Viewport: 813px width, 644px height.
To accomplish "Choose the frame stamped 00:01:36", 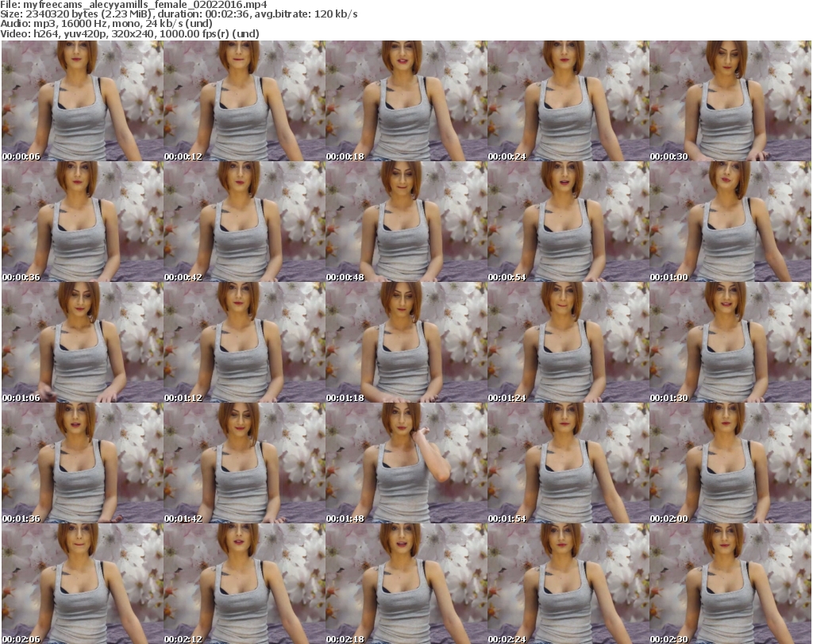I will 83,463.
